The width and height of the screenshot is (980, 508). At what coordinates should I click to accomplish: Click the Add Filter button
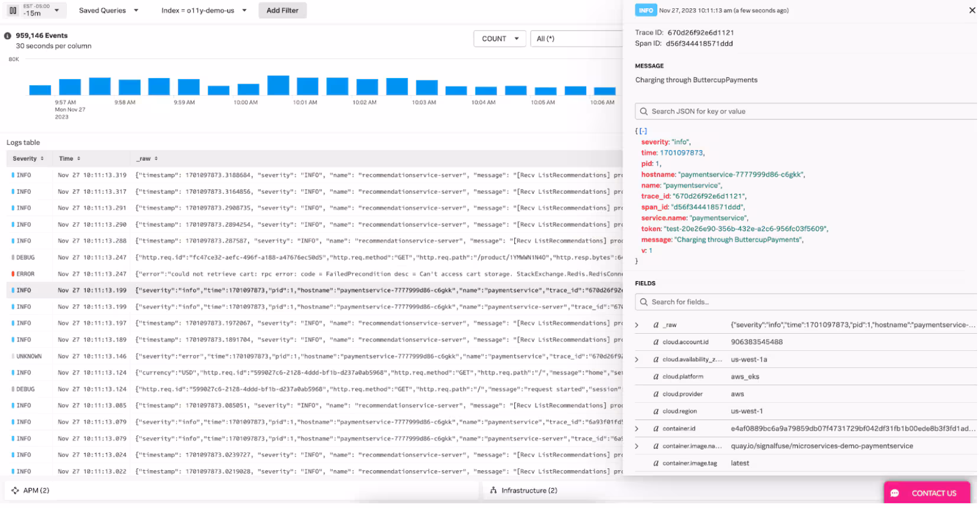click(x=282, y=11)
